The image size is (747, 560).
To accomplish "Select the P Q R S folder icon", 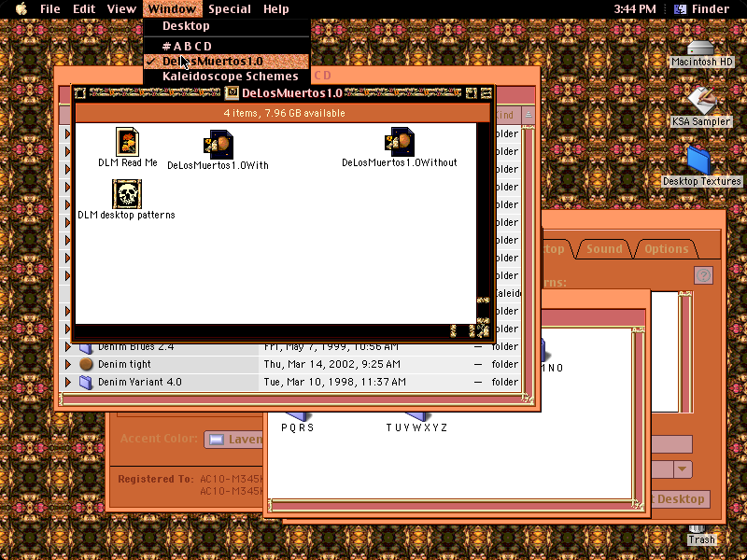I will pos(298,416).
